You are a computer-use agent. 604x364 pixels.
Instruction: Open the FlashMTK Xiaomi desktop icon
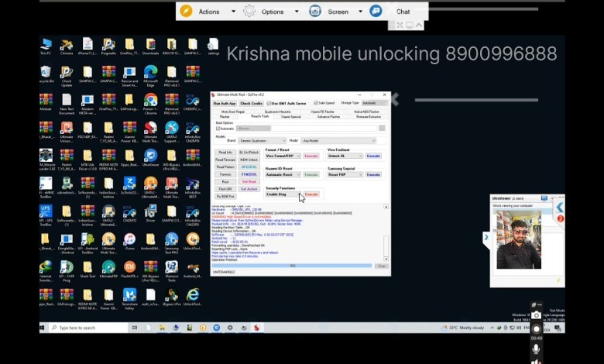click(x=129, y=270)
